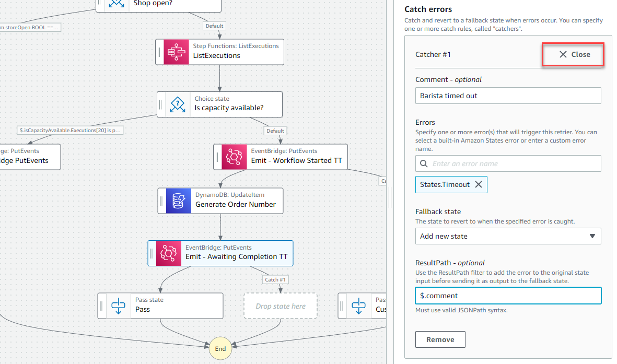The width and height of the screenshot is (617, 364).
Task: Click the drag handle of Emit - Awaiting Completion TT
Action: (152, 253)
